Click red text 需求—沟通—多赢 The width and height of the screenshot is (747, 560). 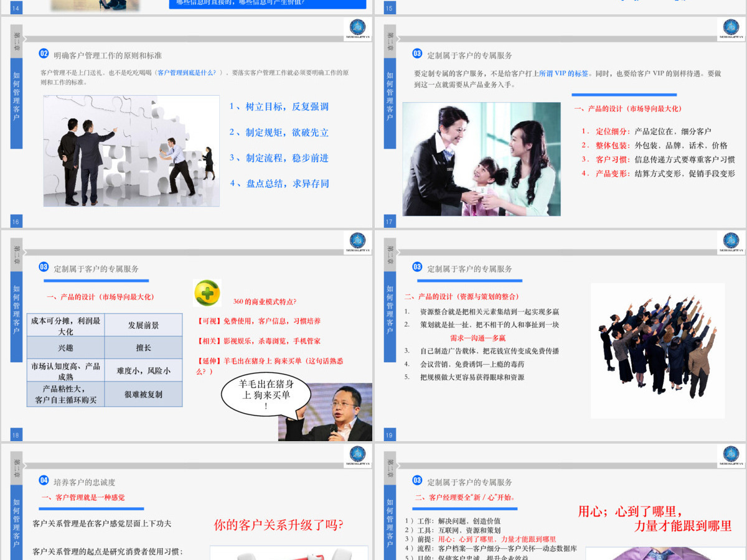(477, 337)
